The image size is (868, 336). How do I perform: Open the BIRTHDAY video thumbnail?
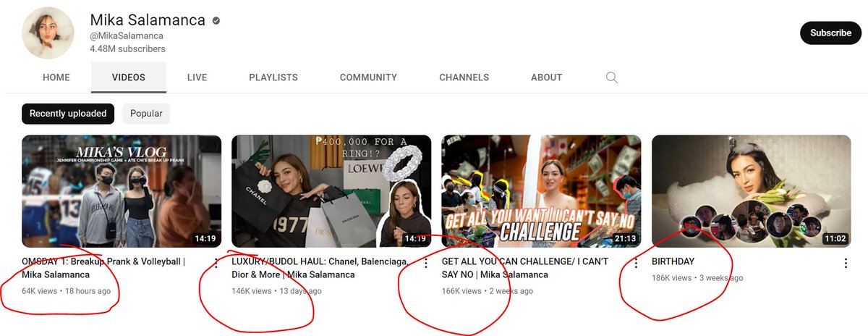click(752, 191)
